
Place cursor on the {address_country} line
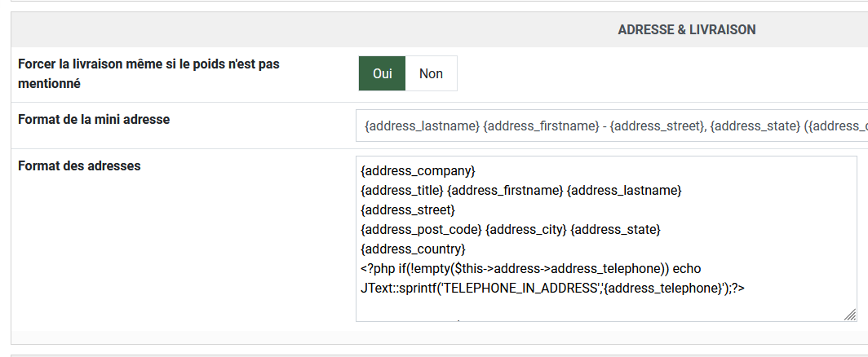412,248
